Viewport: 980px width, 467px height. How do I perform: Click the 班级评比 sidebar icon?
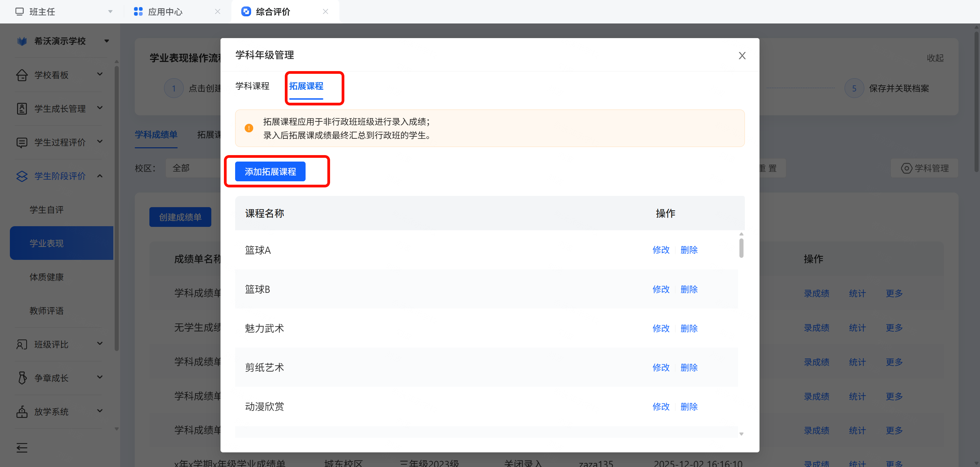click(x=22, y=345)
